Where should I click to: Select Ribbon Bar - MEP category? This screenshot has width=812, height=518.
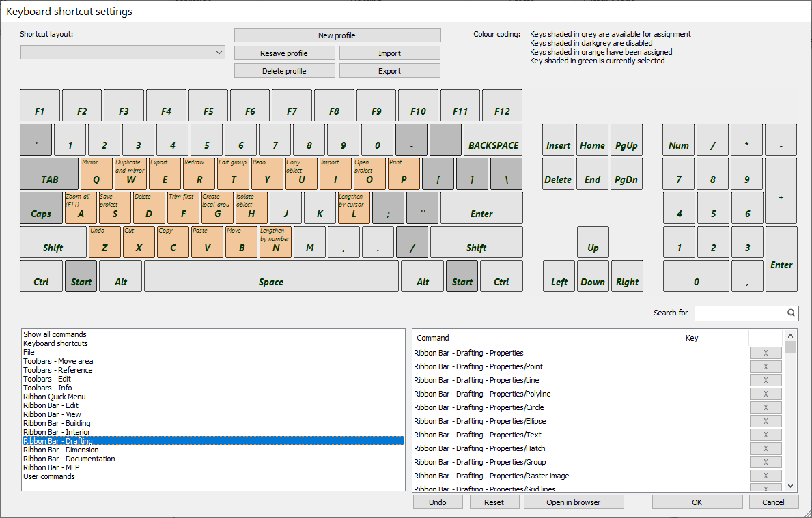(213, 467)
